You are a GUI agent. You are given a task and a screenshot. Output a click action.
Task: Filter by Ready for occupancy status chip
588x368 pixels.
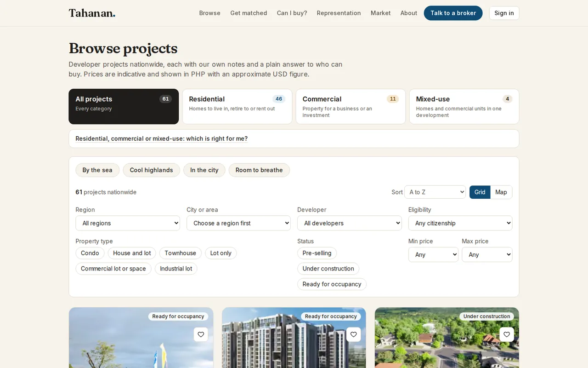[332, 284]
